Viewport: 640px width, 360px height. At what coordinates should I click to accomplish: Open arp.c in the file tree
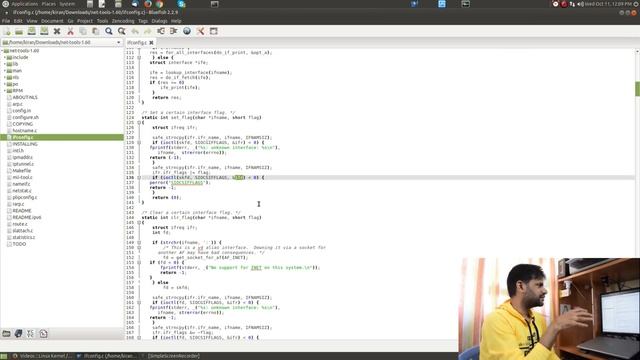click(x=18, y=104)
